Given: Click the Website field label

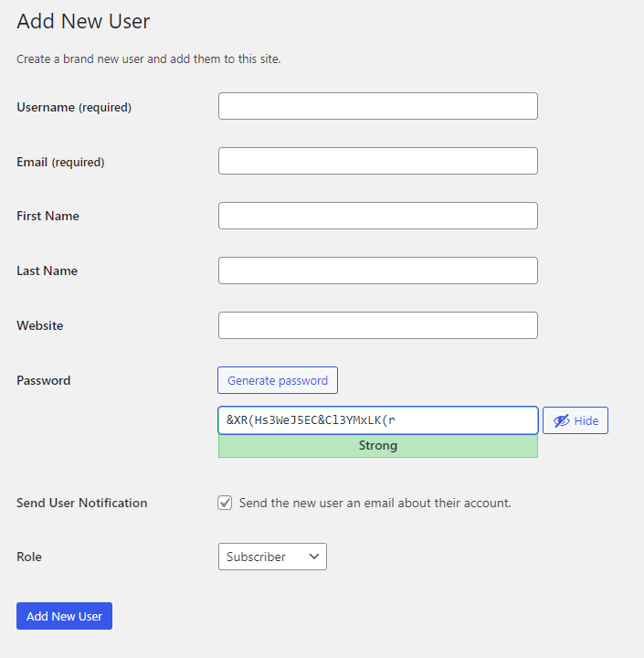Looking at the screenshot, I should [x=40, y=325].
